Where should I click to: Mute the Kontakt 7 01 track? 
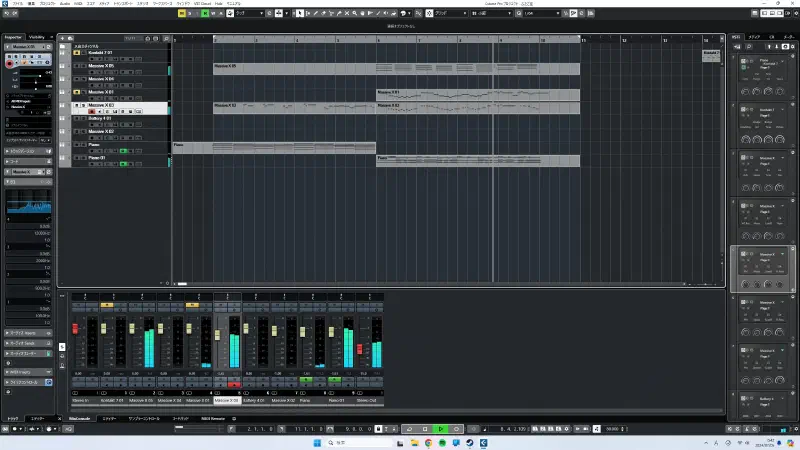pos(77,53)
